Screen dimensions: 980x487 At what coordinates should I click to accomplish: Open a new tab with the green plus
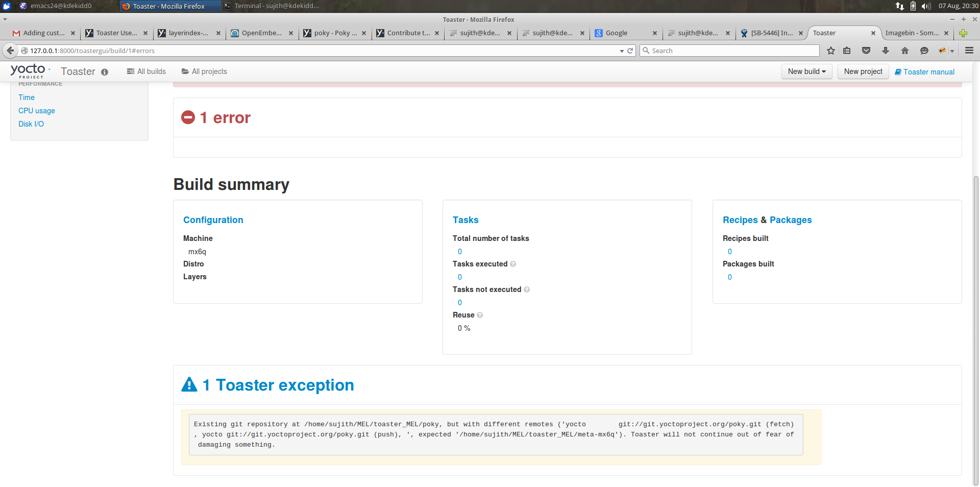coord(963,33)
